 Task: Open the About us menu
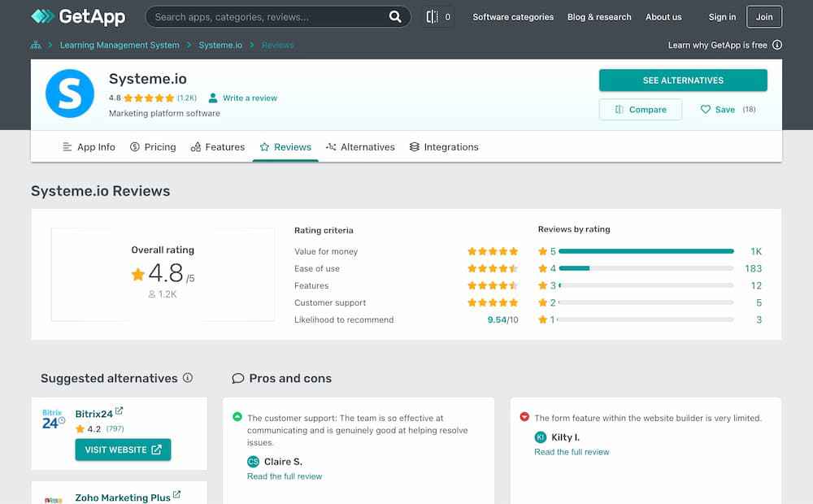[x=663, y=17]
